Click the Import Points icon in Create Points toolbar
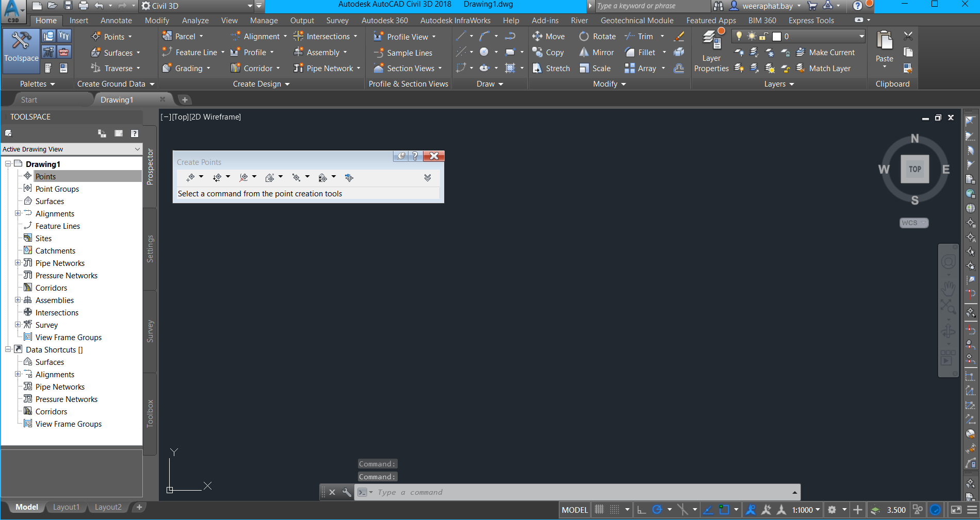This screenshot has width=980, height=520. click(349, 177)
